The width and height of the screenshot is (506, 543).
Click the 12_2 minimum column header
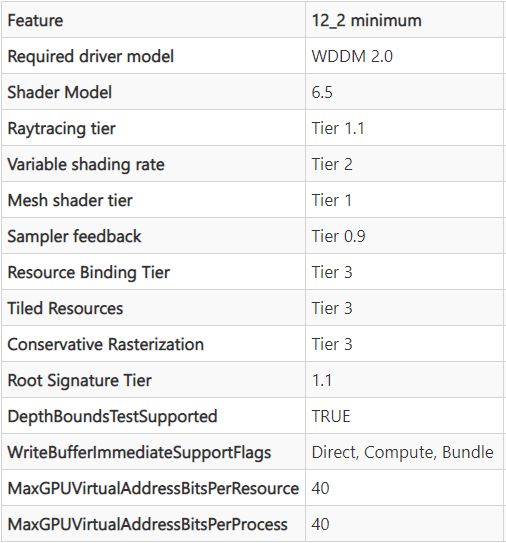tap(366, 20)
